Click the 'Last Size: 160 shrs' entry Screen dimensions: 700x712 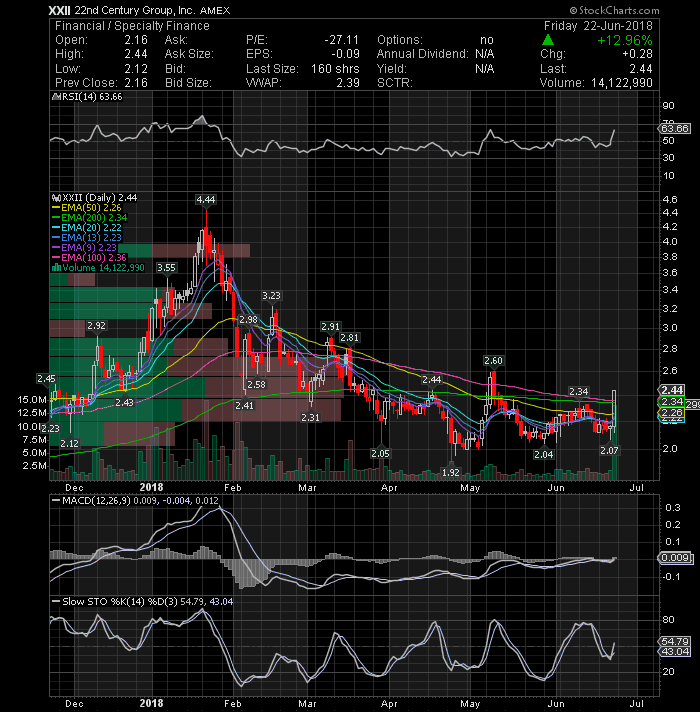(302, 69)
